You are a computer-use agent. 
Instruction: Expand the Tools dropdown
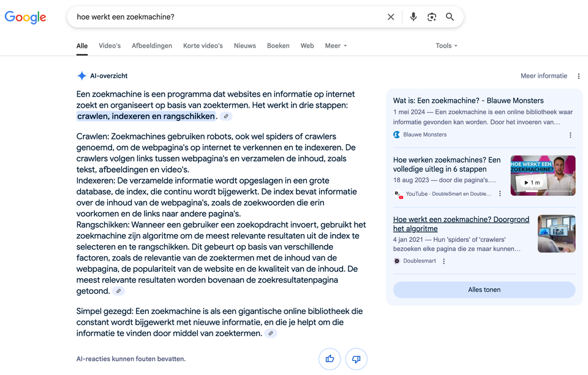pyautogui.click(x=446, y=45)
